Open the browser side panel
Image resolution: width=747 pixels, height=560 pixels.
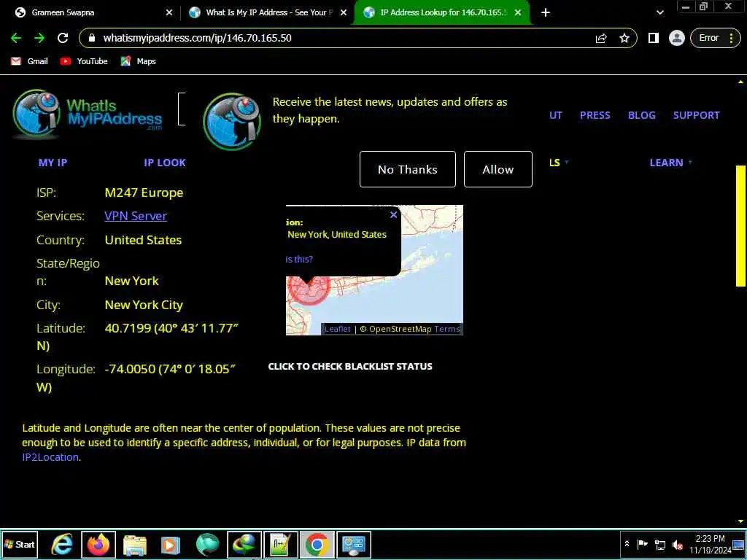point(653,38)
